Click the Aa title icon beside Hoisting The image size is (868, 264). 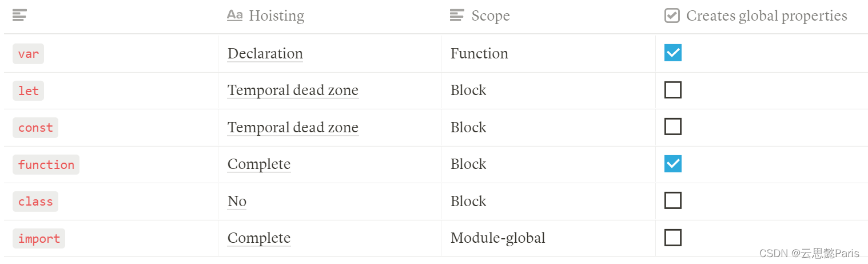click(x=234, y=15)
